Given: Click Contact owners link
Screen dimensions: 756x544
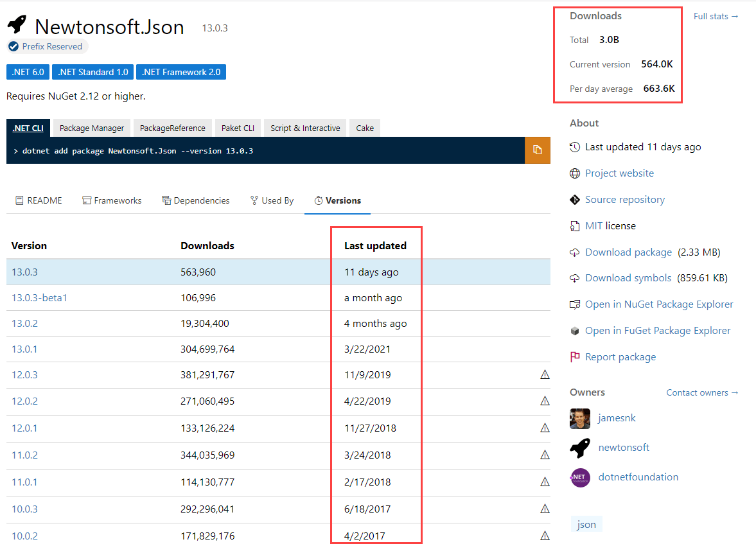Looking at the screenshot, I should 703,393.
